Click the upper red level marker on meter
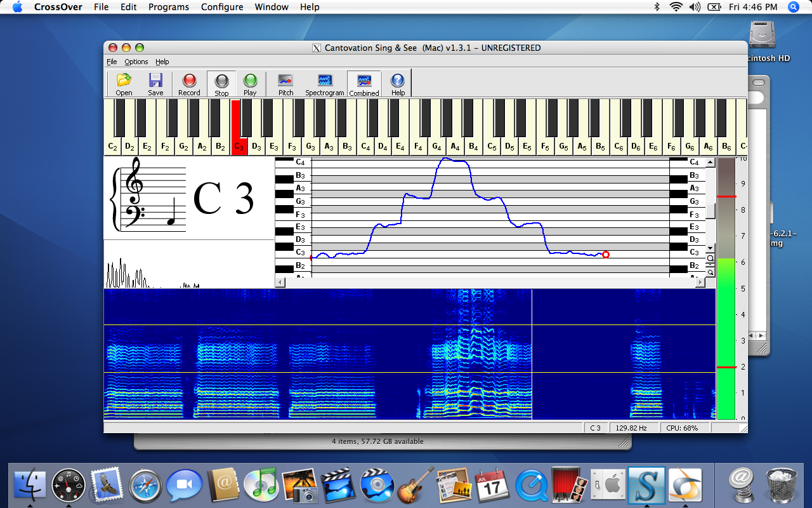Image resolution: width=812 pixels, height=508 pixels. [x=726, y=197]
